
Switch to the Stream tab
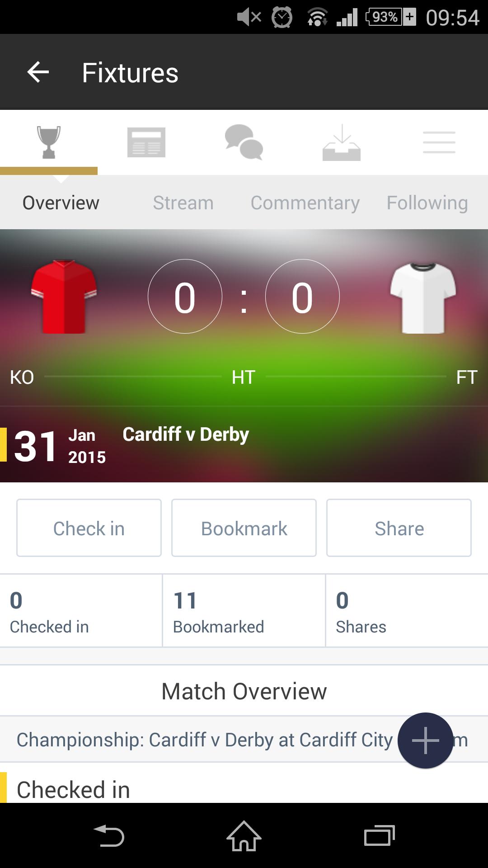[183, 203]
